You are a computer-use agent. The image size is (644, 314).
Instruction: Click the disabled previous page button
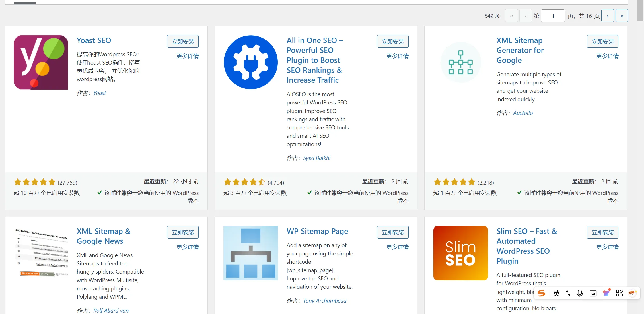click(x=526, y=16)
